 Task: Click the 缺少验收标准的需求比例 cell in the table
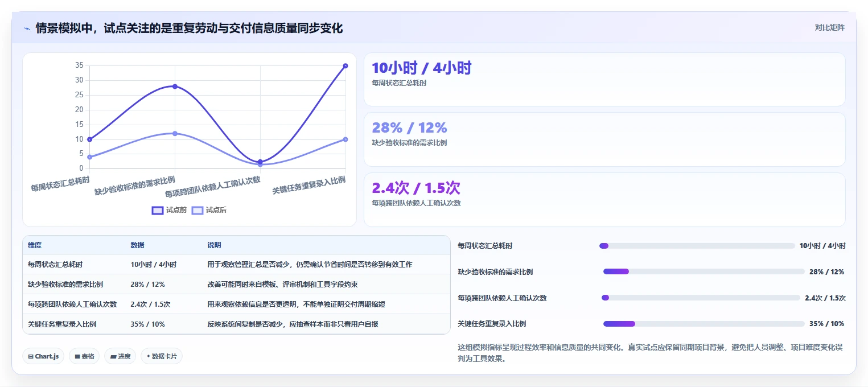(65, 285)
